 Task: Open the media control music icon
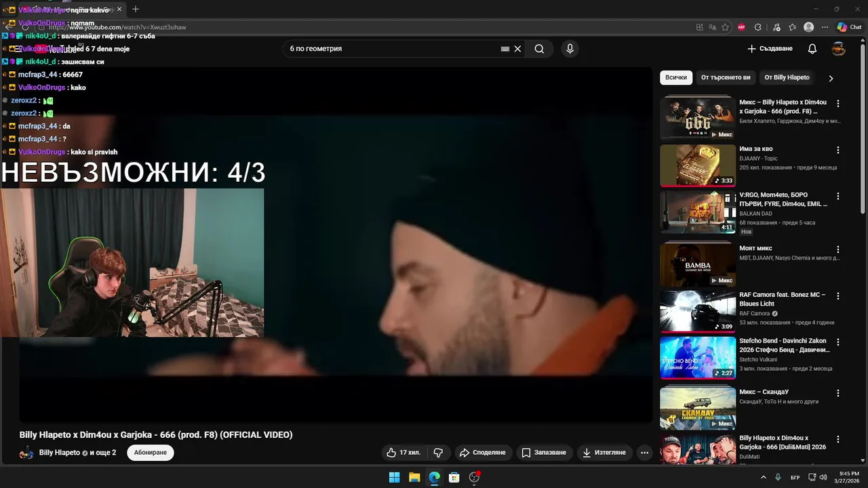(x=775, y=27)
